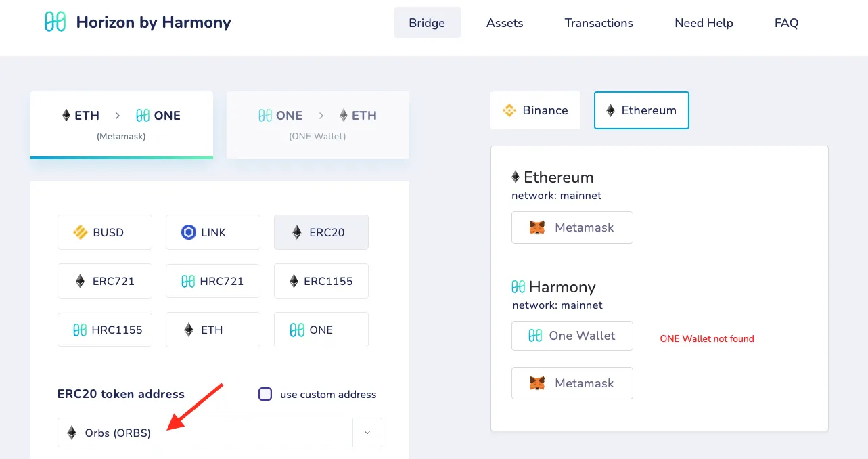The image size is (868, 459).
Task: Switch to ONE to ETH direction tab
Action: pyautogui.click(x=317, y=125)
